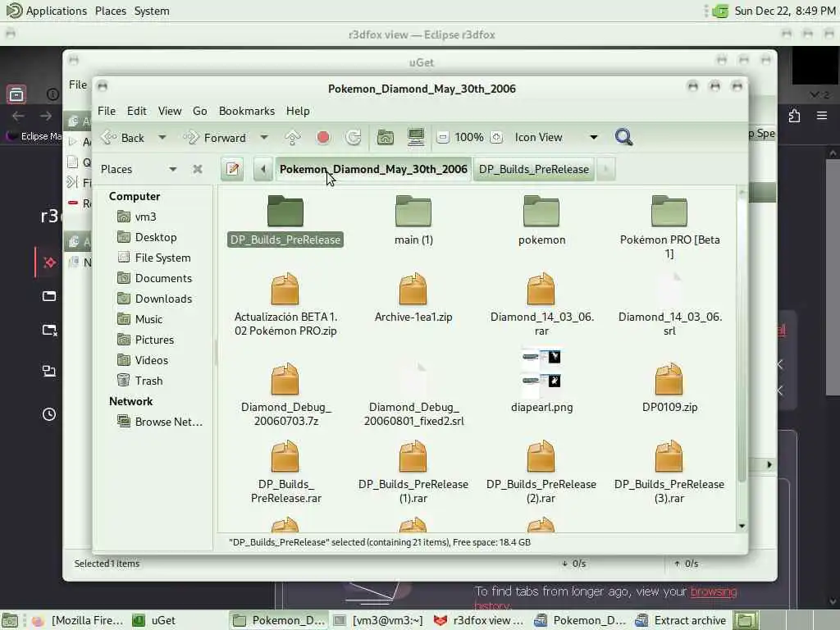The image size is (840, 630).
Task: Select Pokémon PRO [Beta 1] folder
Action: (669, 227)
